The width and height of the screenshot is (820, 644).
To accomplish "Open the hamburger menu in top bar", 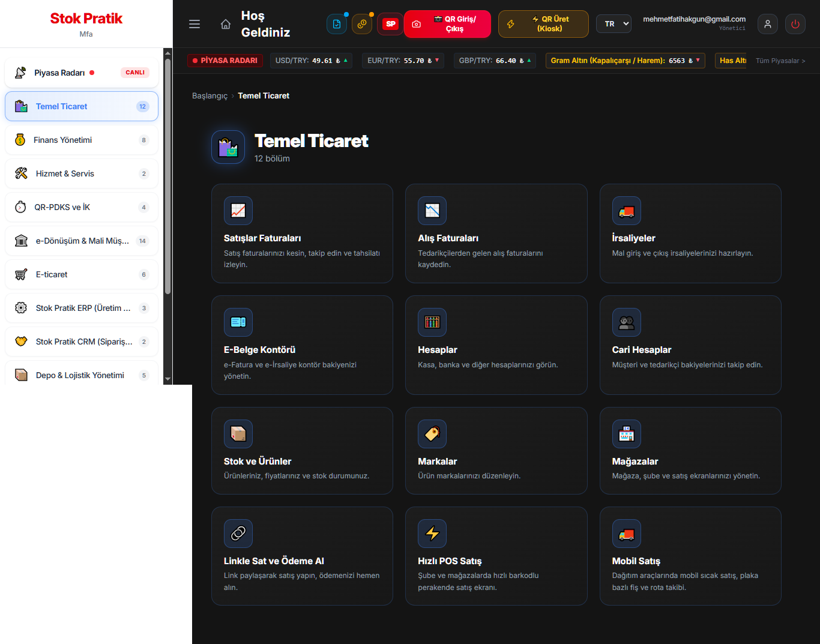I will [194, 24].
